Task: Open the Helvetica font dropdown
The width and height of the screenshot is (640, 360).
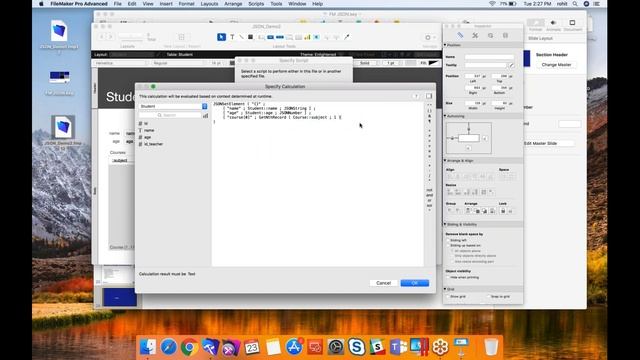Action: 121,63
